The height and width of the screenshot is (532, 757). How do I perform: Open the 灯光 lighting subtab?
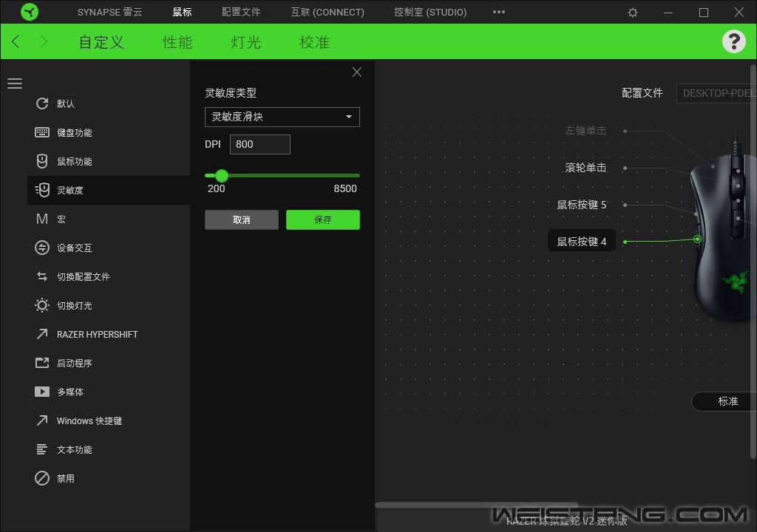245,42
